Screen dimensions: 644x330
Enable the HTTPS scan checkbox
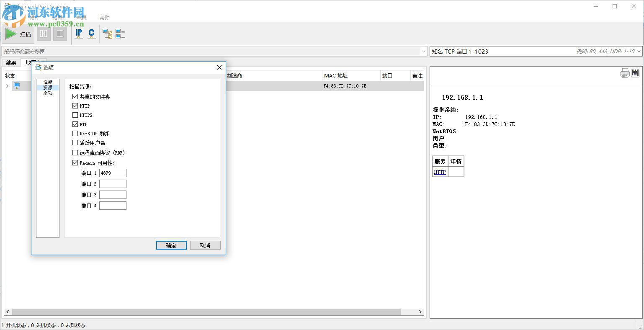(75, 115)
